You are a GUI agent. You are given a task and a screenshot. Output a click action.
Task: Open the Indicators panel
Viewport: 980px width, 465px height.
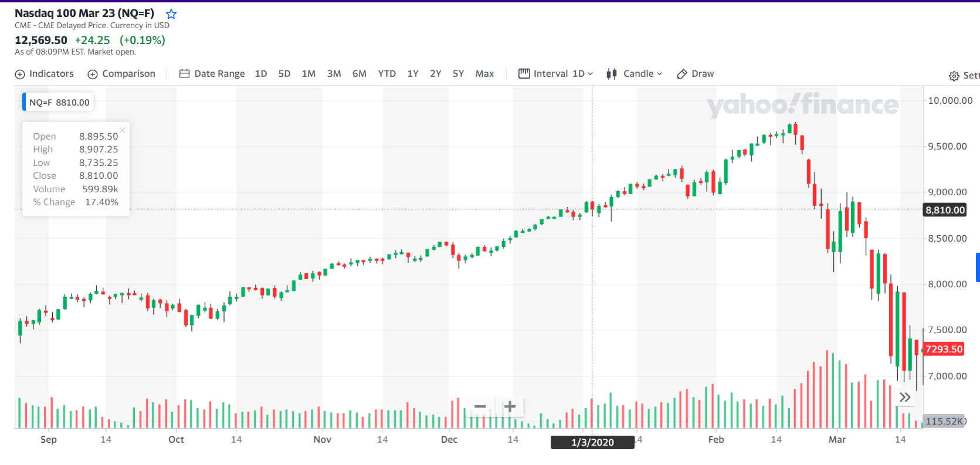(45, 74)
